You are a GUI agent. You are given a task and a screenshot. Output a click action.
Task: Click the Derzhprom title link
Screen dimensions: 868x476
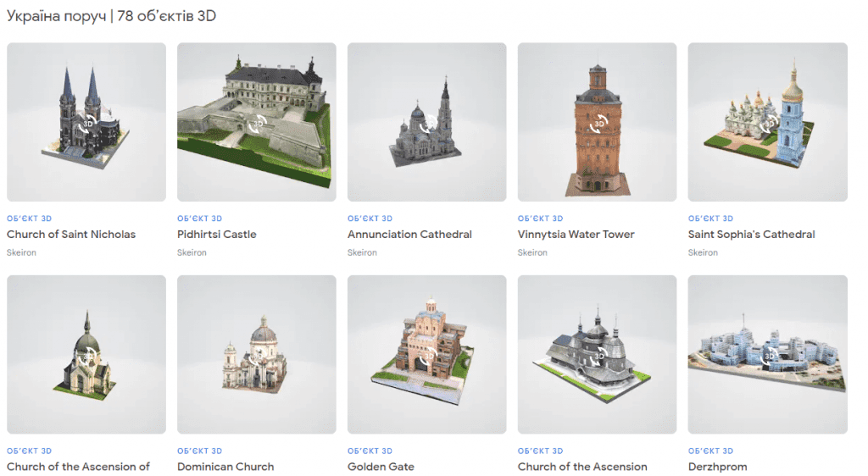[x=717, y=467]
